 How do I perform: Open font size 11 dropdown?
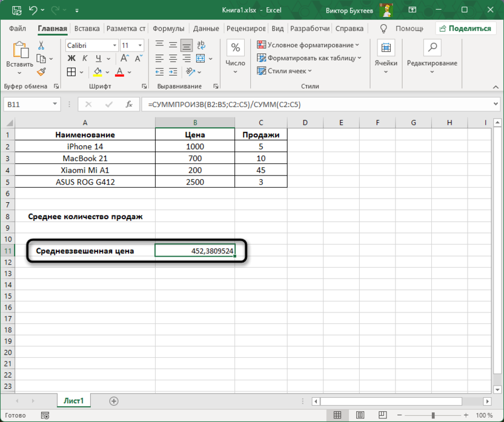pos(140,45)
